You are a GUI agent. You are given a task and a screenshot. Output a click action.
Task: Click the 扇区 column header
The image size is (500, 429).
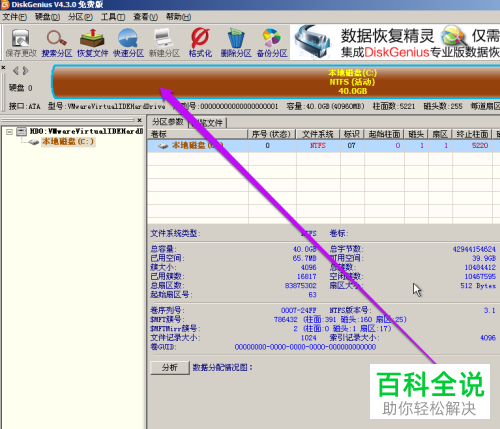440,134
